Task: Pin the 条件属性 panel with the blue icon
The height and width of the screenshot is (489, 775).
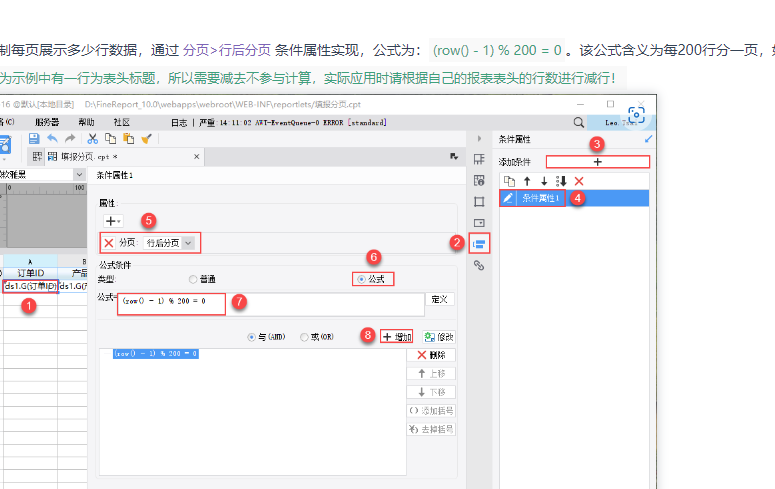Action: [x=648, y=139]
